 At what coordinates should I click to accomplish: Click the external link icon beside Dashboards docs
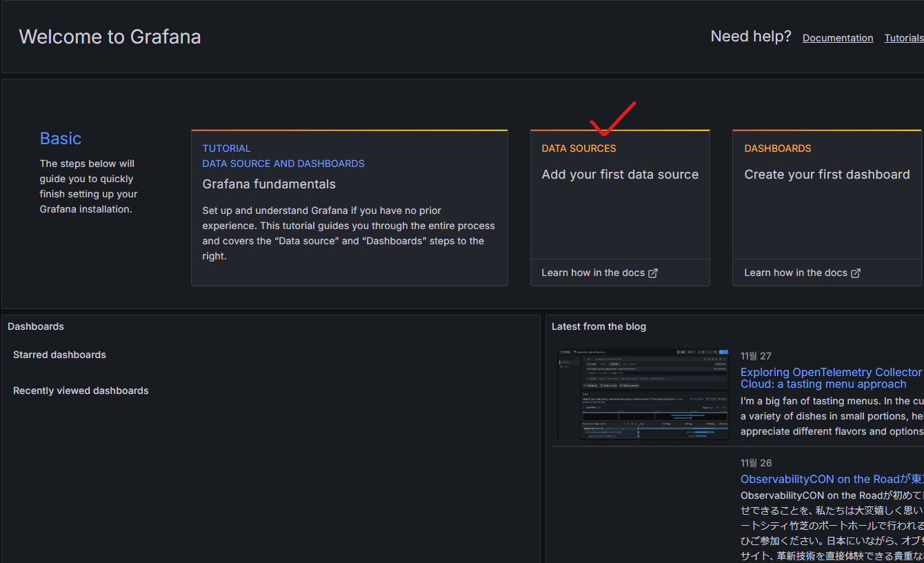pos(855,273)
